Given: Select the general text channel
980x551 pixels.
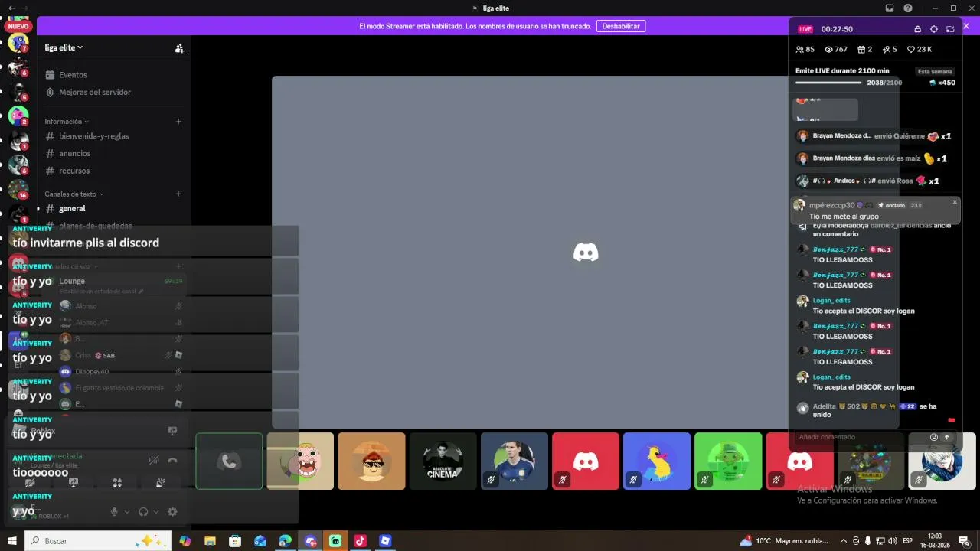Looking at the screenshot, I should (x=72, y=209).
